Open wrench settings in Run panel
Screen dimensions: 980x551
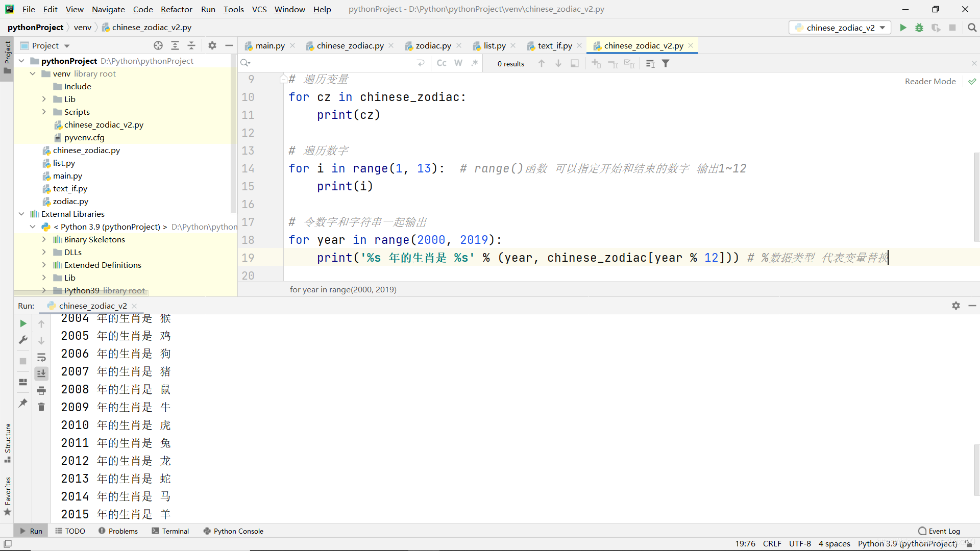click(x=23, y=340)
